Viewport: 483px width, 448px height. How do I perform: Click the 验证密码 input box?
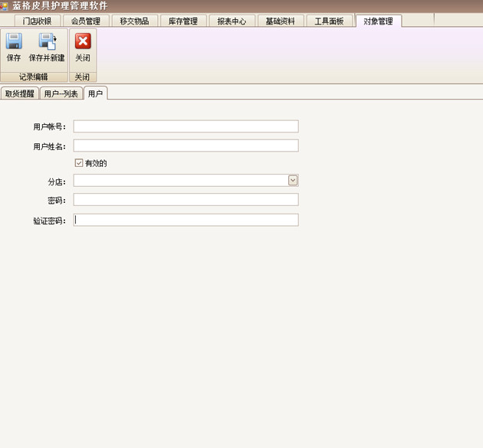[186, 220]
